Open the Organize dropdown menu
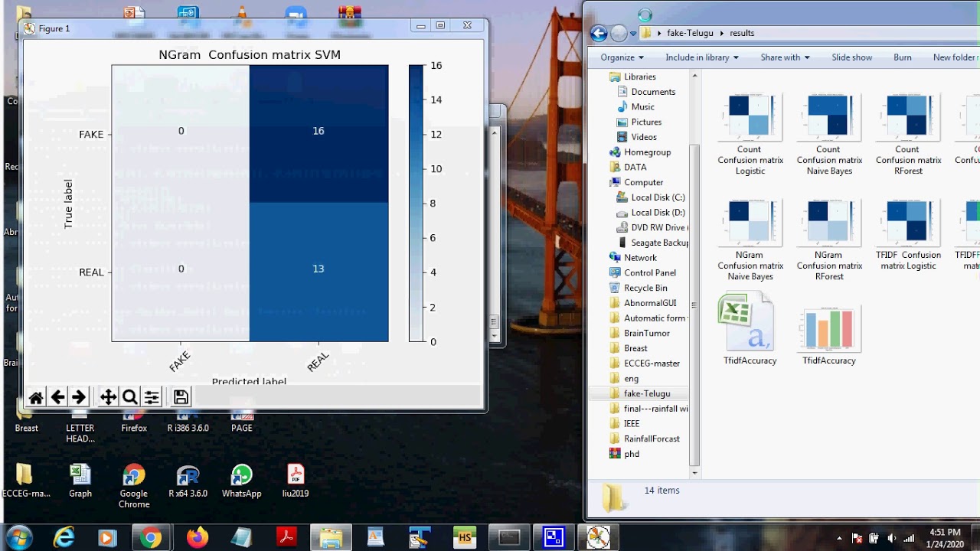The height and width of the screenshot is (551, 980). click(622, 57)
